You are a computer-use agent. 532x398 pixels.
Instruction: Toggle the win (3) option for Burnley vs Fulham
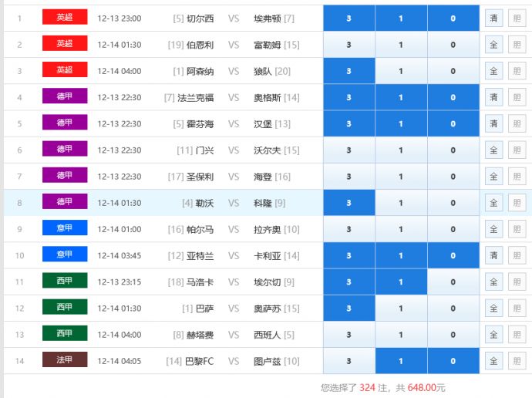348,45
